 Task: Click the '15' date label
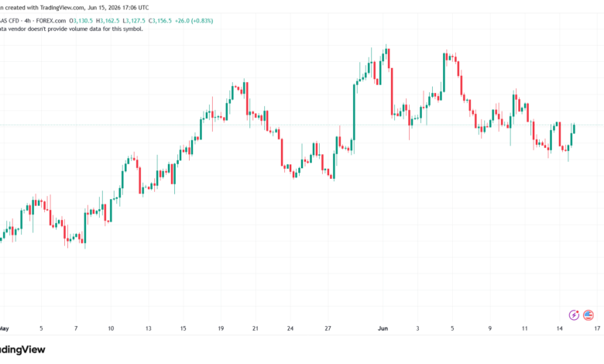[x=183, y=328]
